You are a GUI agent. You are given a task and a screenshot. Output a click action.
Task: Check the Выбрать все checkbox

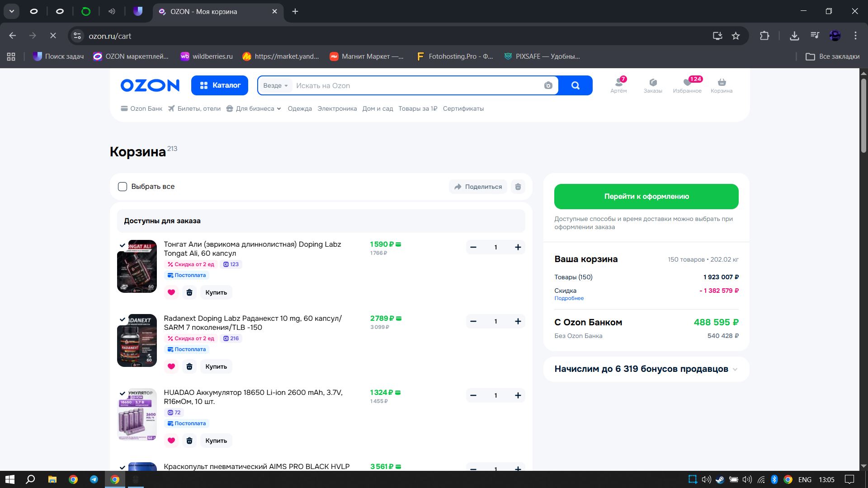pos(123,187)
